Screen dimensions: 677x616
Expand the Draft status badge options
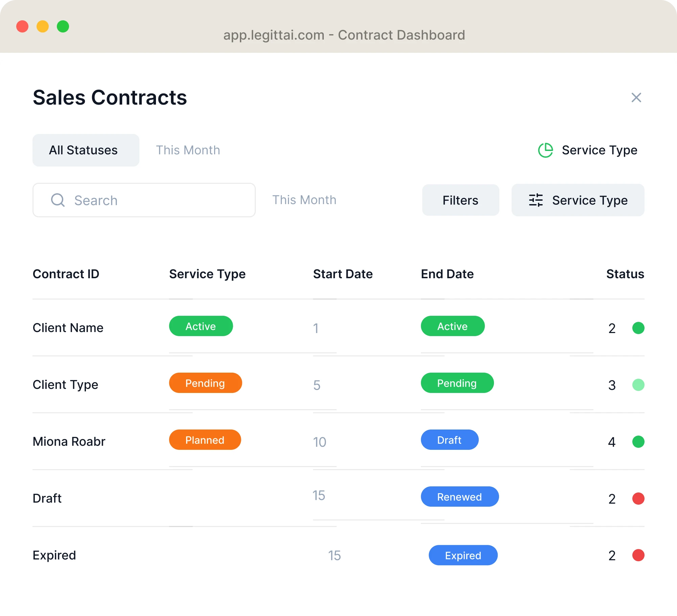[449, 440]
